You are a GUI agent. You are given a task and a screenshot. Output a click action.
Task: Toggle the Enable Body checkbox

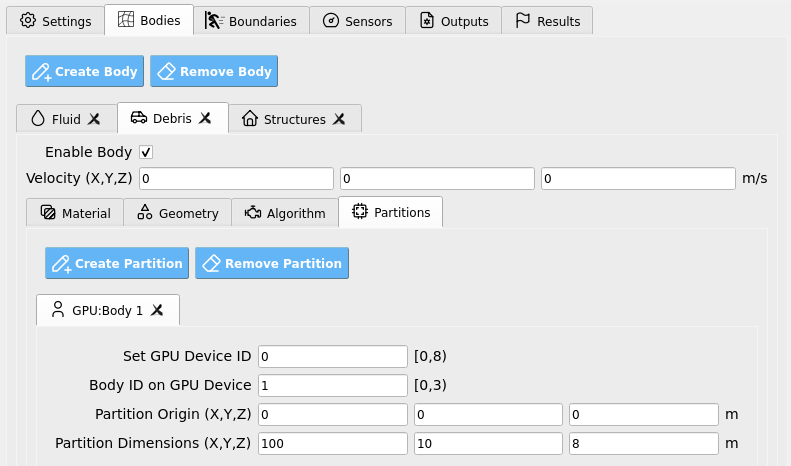146,152
